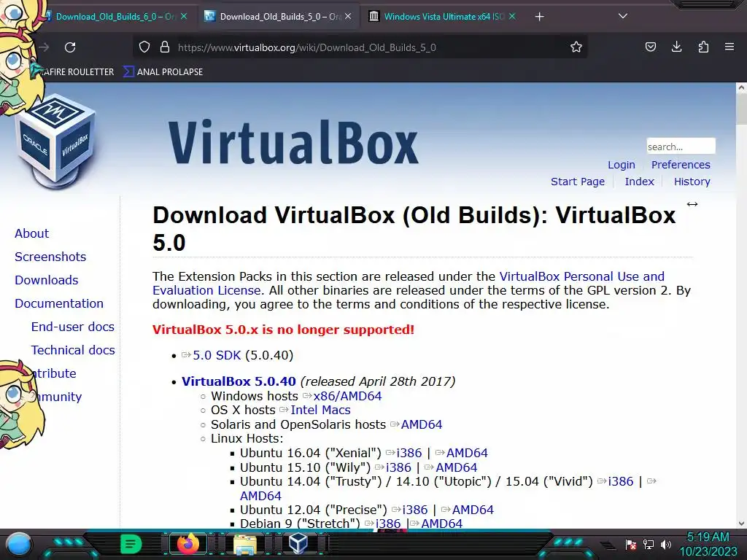
Task: Download Solaris hosts AMD64 link
Action: click(x=422, y=424)
